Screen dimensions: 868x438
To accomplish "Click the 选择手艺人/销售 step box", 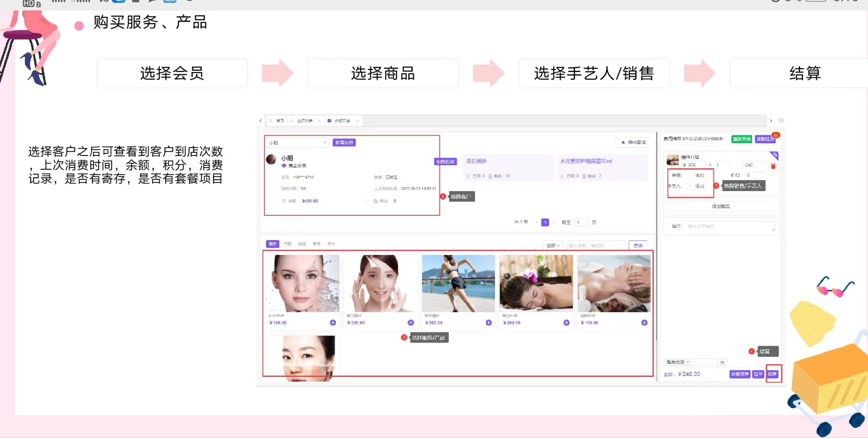I will coord(594,73).
